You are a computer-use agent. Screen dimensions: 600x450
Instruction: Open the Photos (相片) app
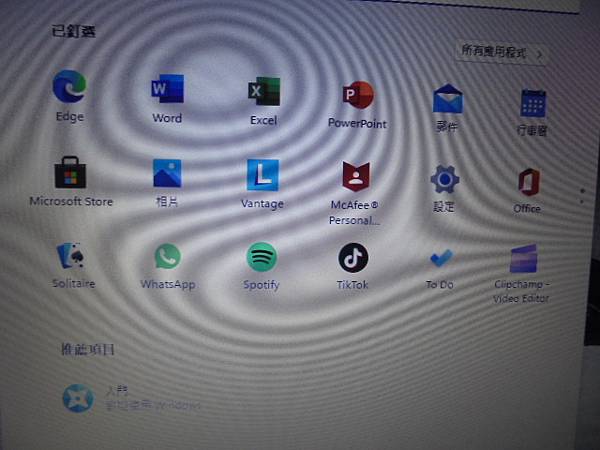point(167,173)
